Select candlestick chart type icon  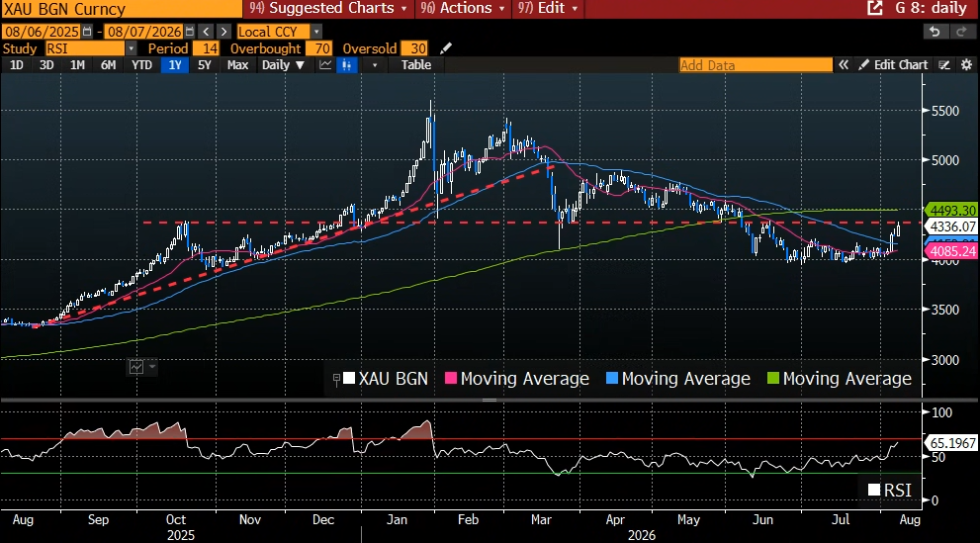[x=347, y=65]
